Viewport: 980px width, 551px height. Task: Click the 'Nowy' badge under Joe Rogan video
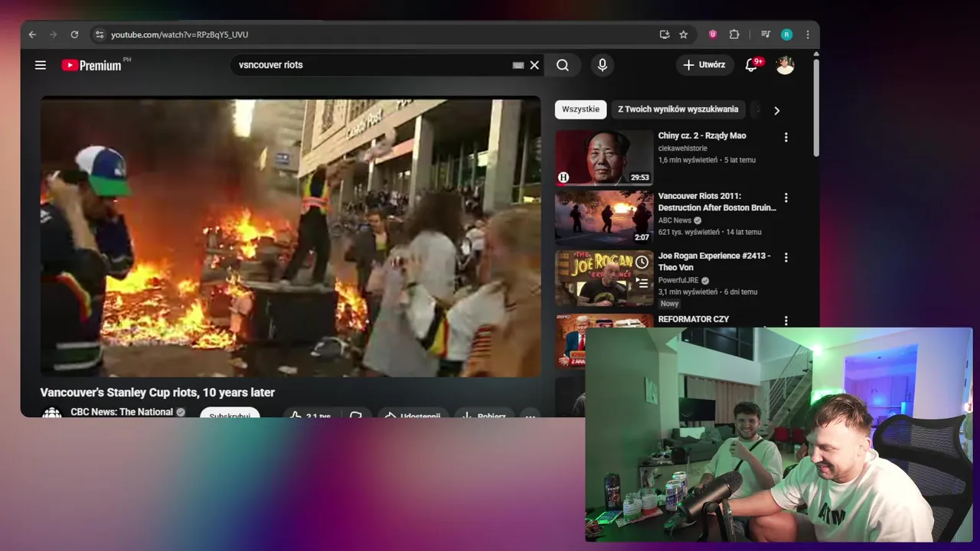click(670, 304)
